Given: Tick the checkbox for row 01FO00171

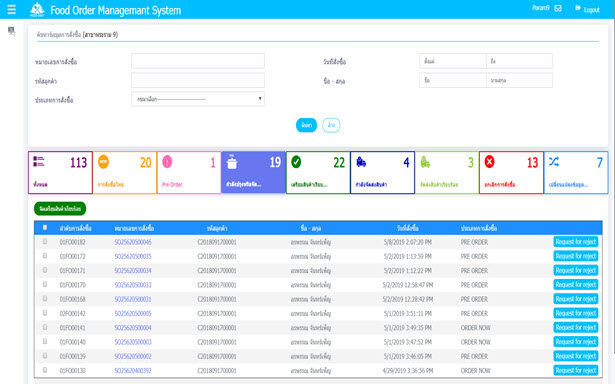Looking at the screenshot, I should (x=45, y=270).
